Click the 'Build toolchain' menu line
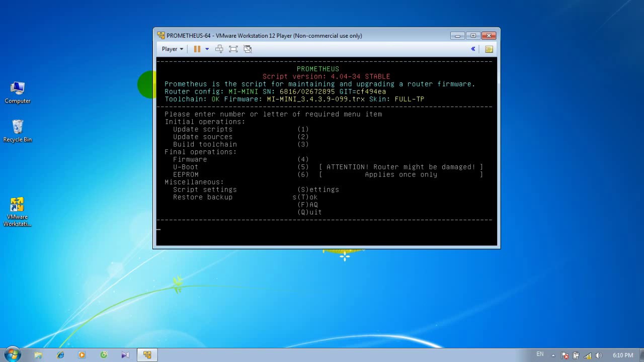This screenshot has width=644, height=362. (x=240, y=144)
